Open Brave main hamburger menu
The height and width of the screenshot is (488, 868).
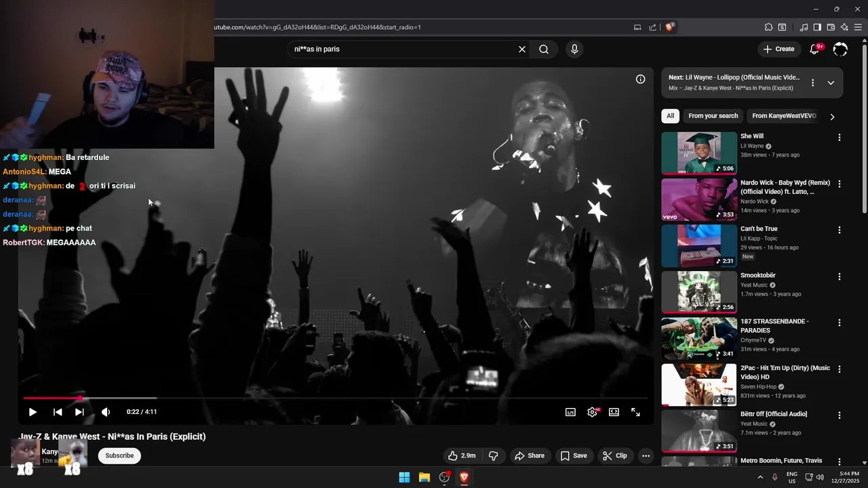(858, 27)
